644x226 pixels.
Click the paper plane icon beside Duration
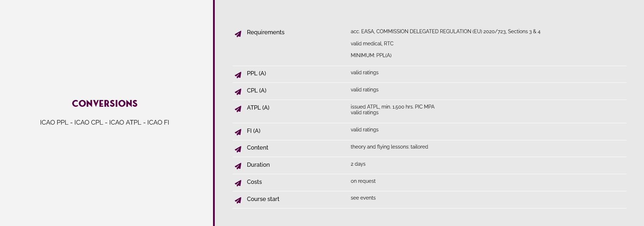click(238, 166)
